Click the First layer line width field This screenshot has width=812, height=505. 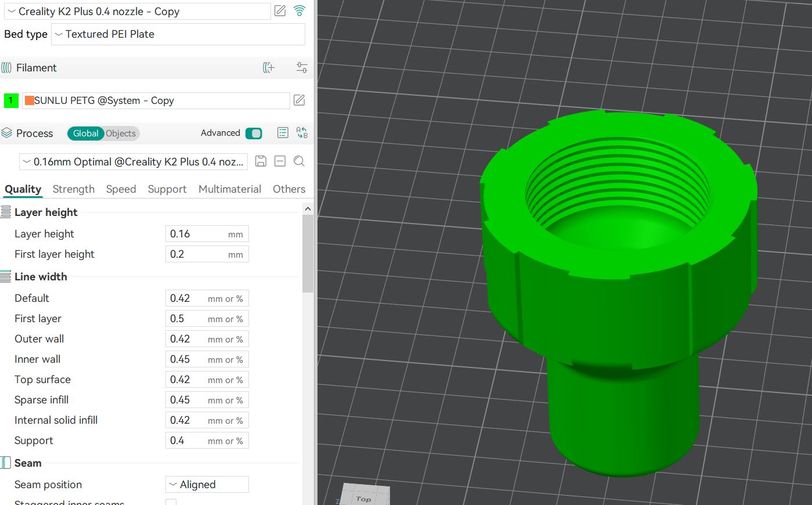click(207, 319)
